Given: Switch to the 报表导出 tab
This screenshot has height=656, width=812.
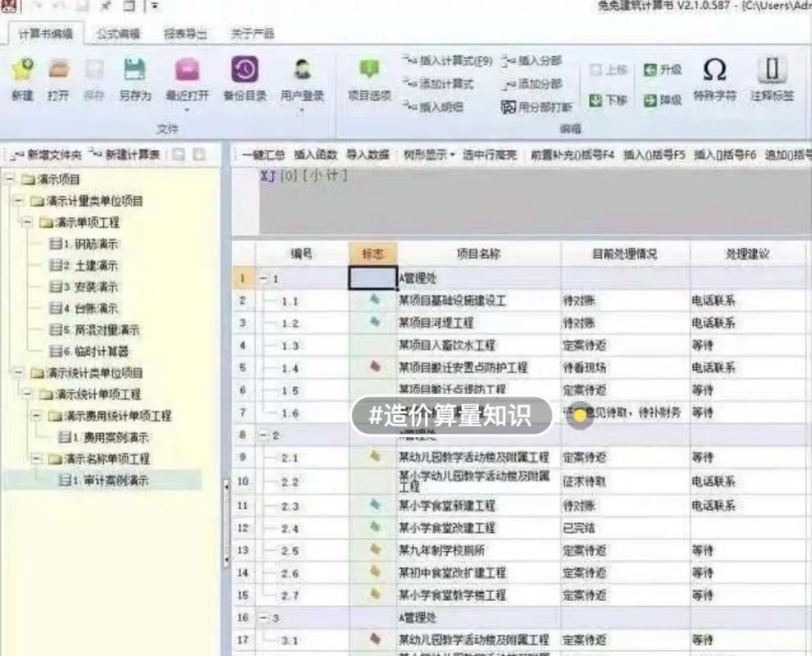Looking at the screenshot, I should [185, 34].
